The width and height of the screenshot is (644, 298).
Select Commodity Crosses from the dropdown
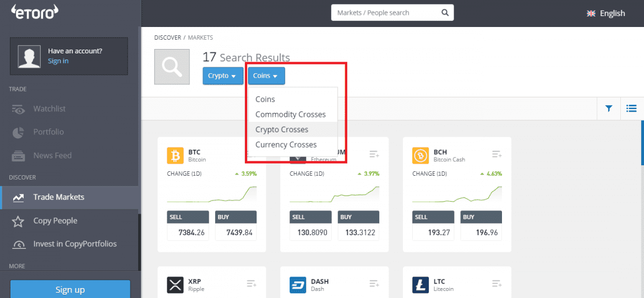point(293,114)
